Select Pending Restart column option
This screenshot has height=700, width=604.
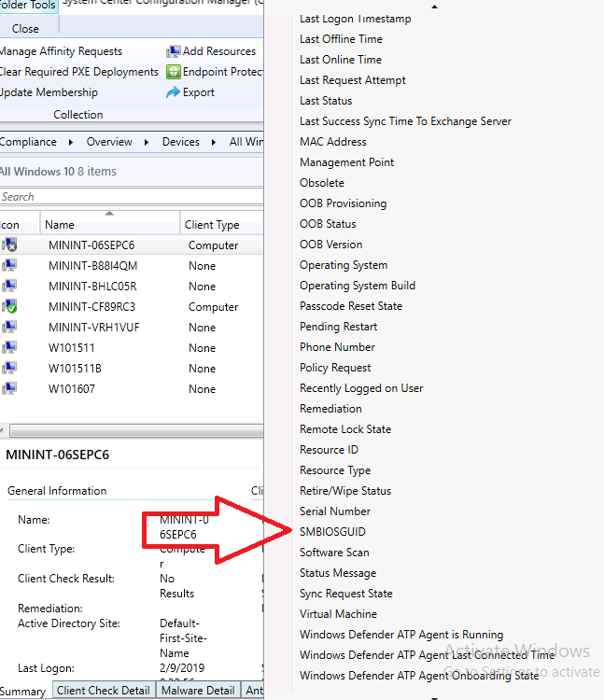tap(338, 327)
